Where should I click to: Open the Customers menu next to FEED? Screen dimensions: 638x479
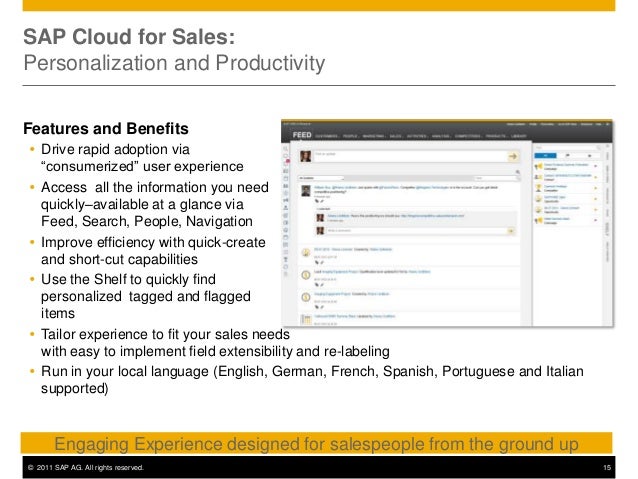tap(326, 136)
